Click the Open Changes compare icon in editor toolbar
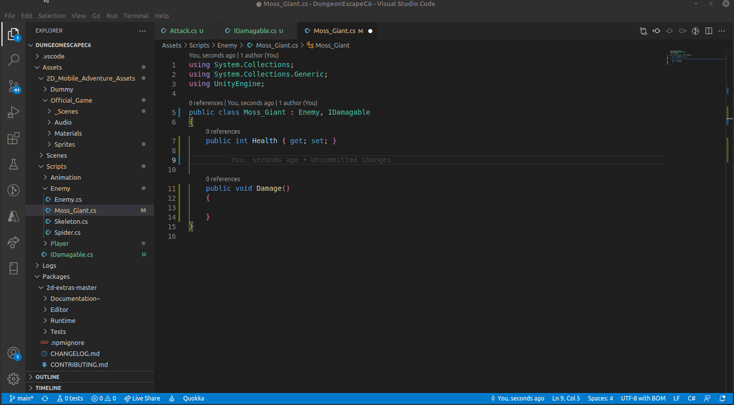 click(643, 31)
